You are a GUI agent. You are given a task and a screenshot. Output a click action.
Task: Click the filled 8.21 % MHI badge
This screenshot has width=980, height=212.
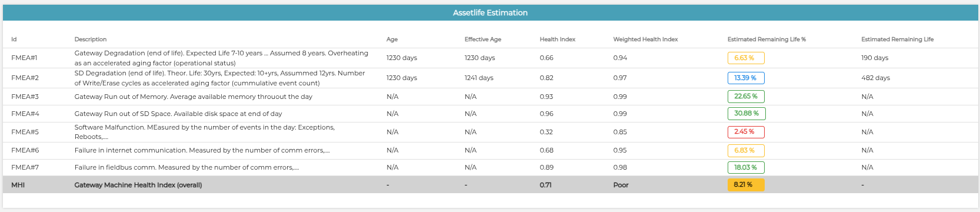tap(745, 184)
